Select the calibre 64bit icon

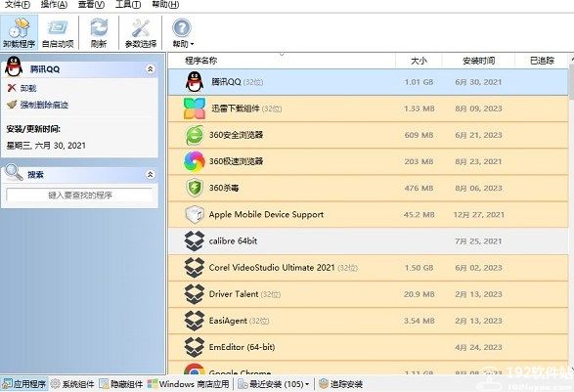(x=195, y=241)
